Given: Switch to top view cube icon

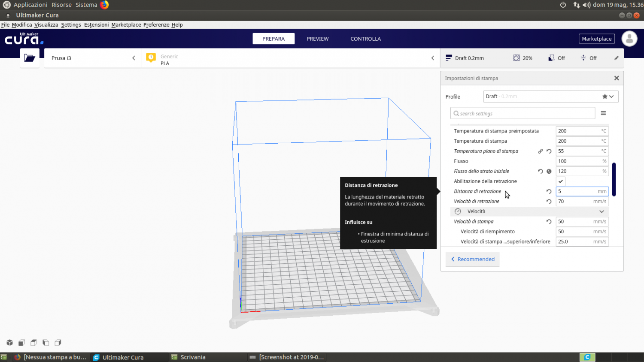Looking at the screenshot, I should click(33, 343).
